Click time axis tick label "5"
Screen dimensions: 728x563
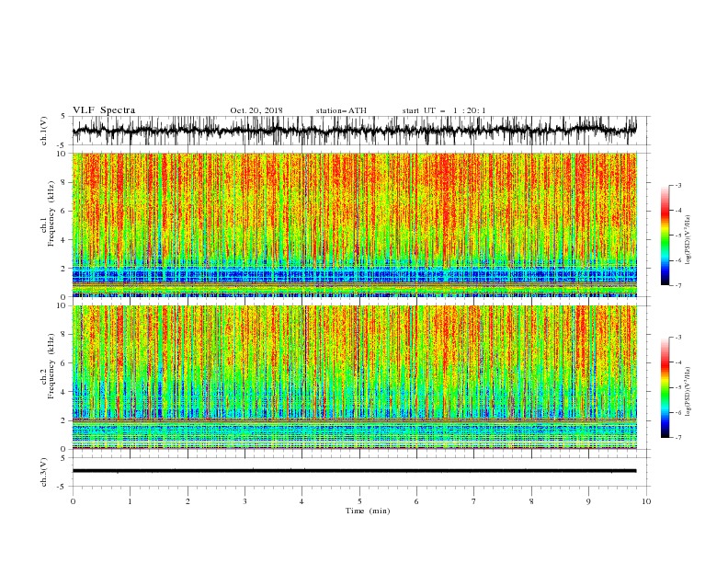coord(359,501)
